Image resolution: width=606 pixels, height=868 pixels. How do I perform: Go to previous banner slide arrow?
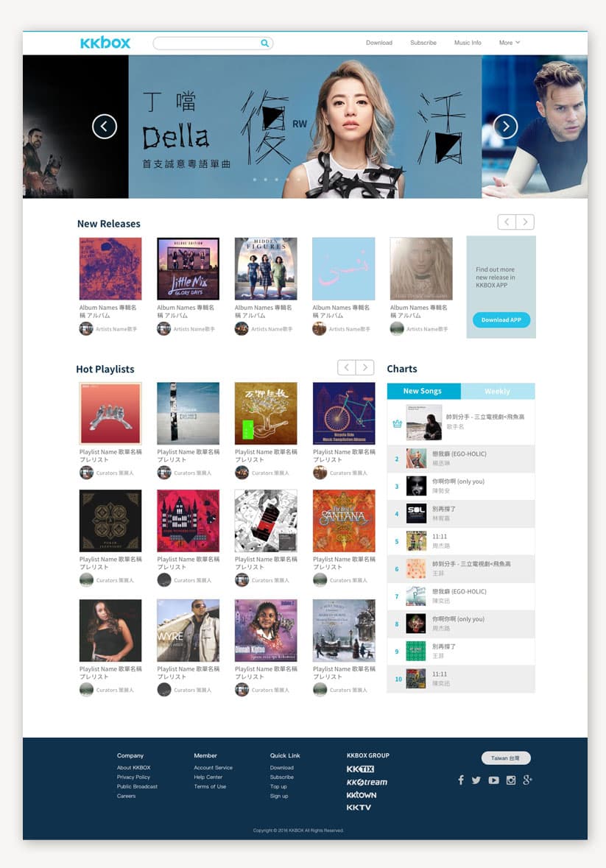tap(105, 126)
